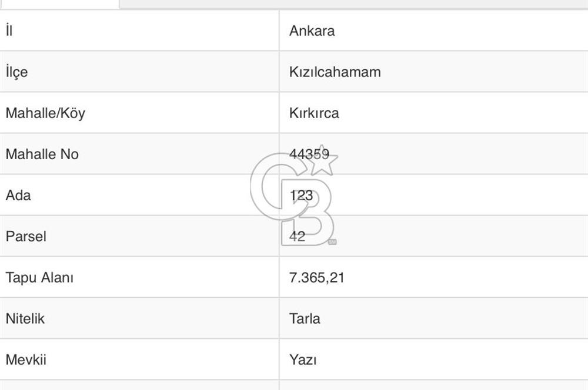Select the Parsel value 42
Viewport: 588px width, 390px height.
point(298,237)
